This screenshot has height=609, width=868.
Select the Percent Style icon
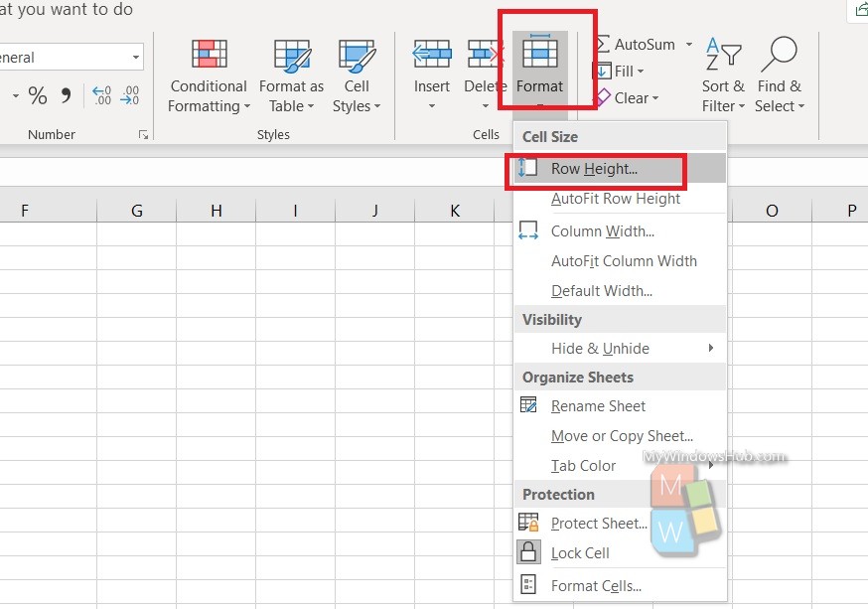tap(38, 95)
